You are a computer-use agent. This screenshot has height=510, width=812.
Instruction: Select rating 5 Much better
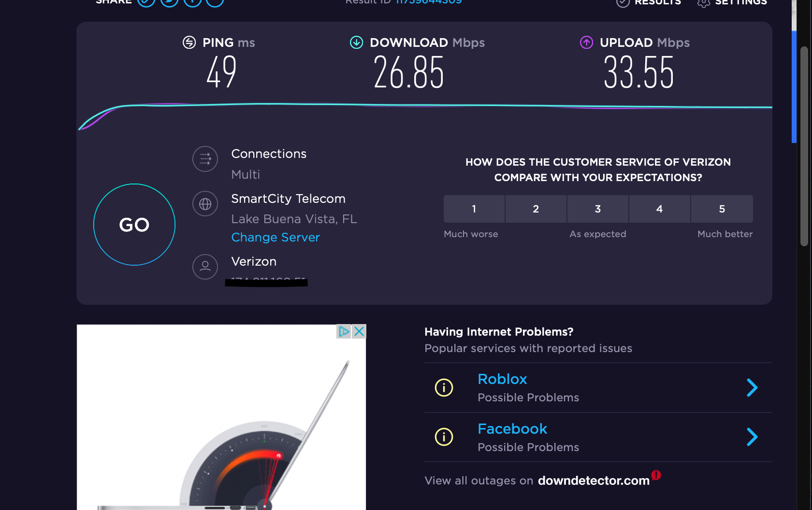[722, 209]
